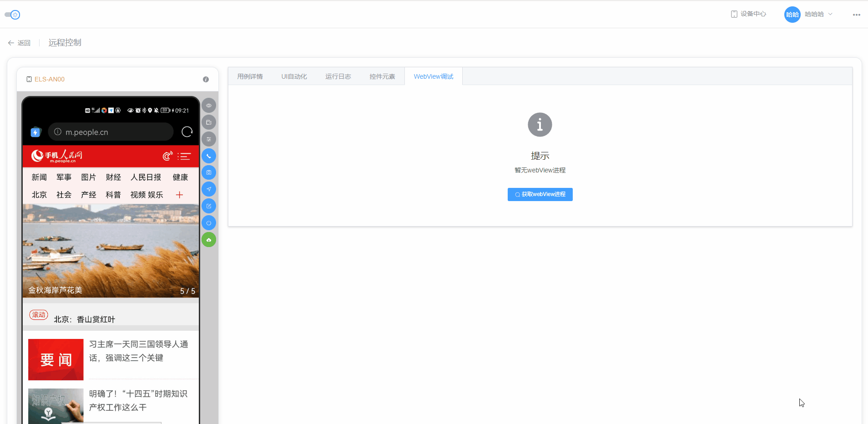Image resolution: width=868 pixels, height=424 pixels.
Task: Toggle the reader mode icon in the red banner
Action: tap(167, 156)
